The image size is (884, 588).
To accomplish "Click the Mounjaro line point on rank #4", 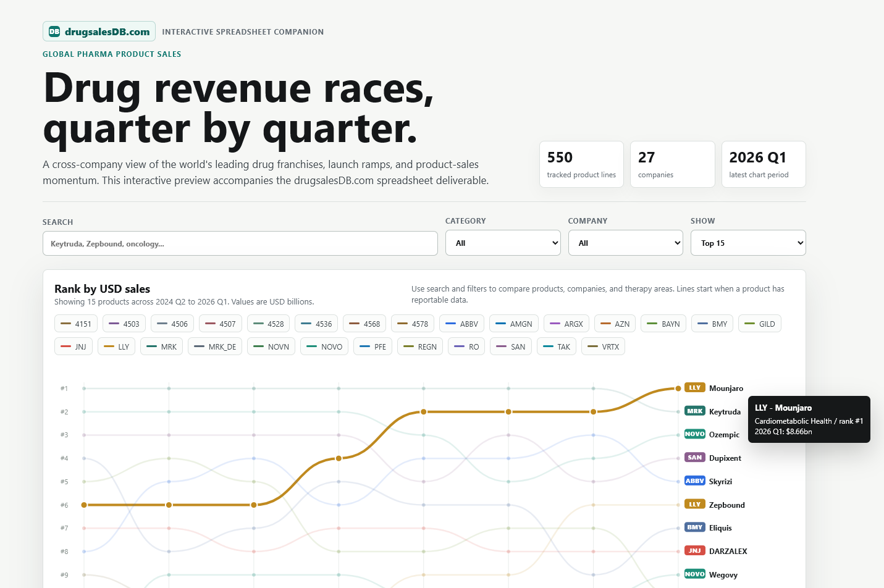I will [339, 458].
